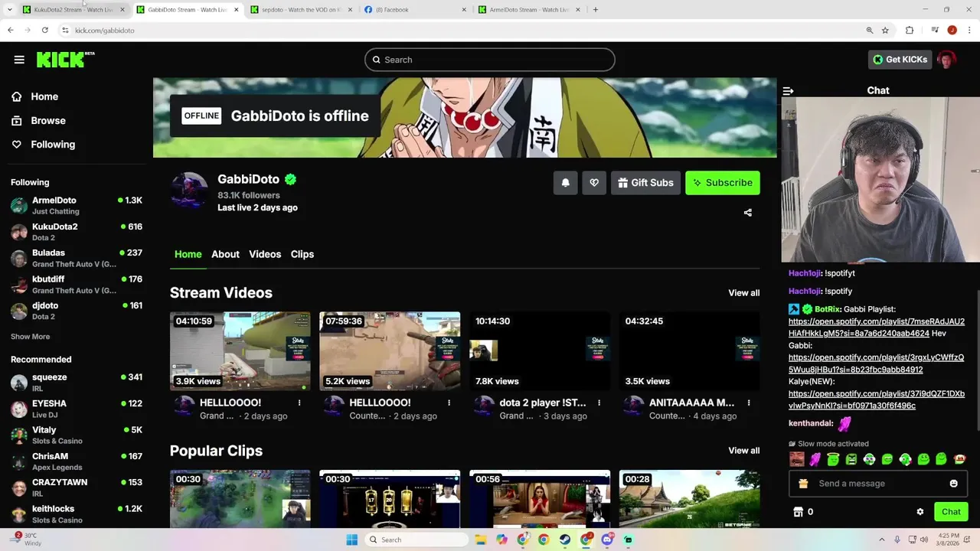980x551 pixels.
Task: Open the About channel tab
Action: click(x=225, y=254)
